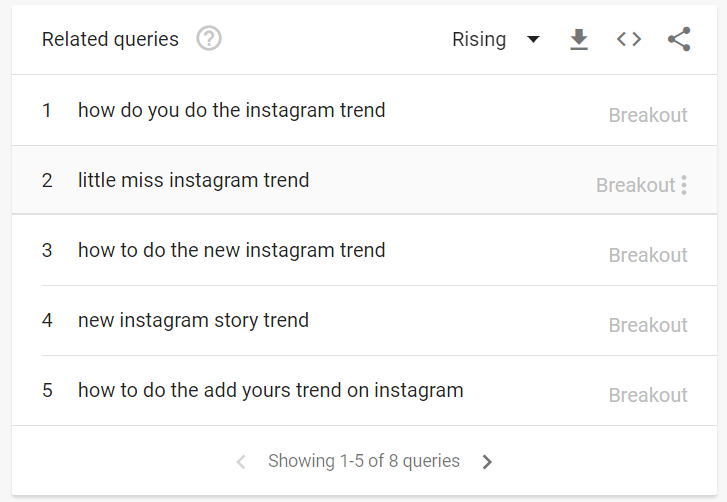Click Breakout label on first query row

tap(648, 115)
